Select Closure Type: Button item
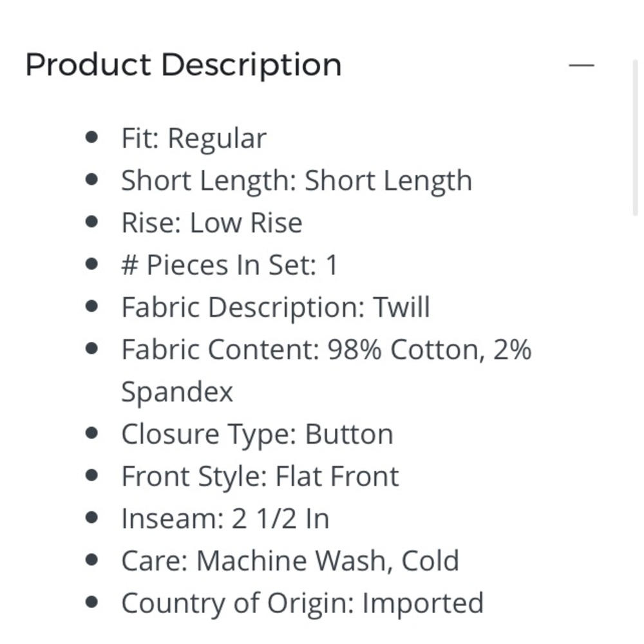The image size is (644, 644). [x=257, y=435]
